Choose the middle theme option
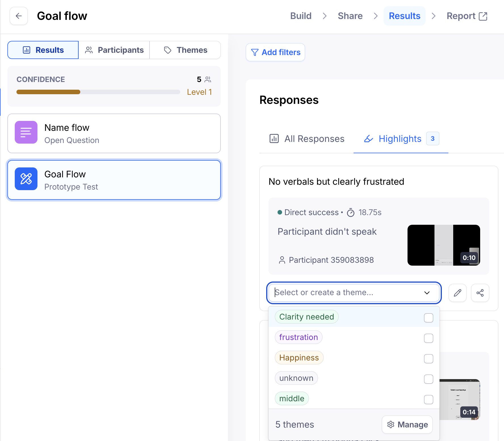Viewport: 504px width, 441px height. point(292,398)
